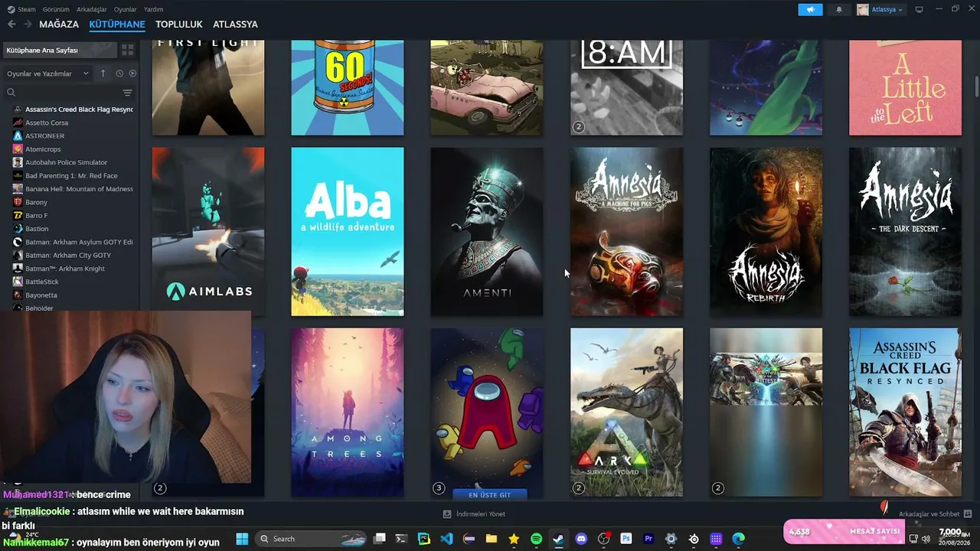Open Spotify from the taskbar
Viewport: 980px width, 551px height.
coord(536,539)
